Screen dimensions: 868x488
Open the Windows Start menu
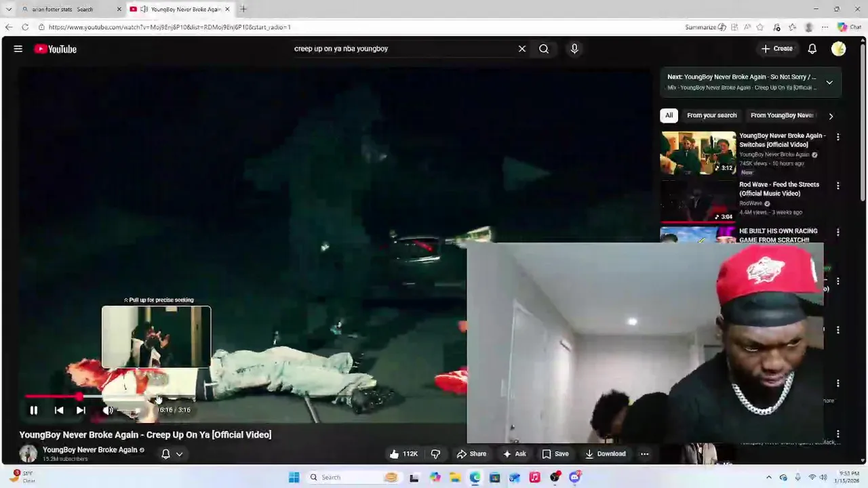294,477
